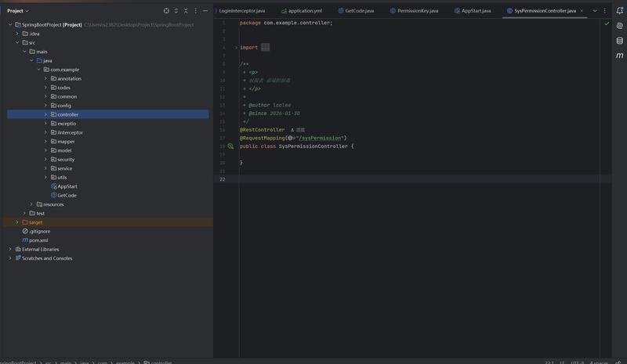Open the Project view dropdown
Viewport: 627px width, 364px height.
pyautogui.click(x=18, y=11)
